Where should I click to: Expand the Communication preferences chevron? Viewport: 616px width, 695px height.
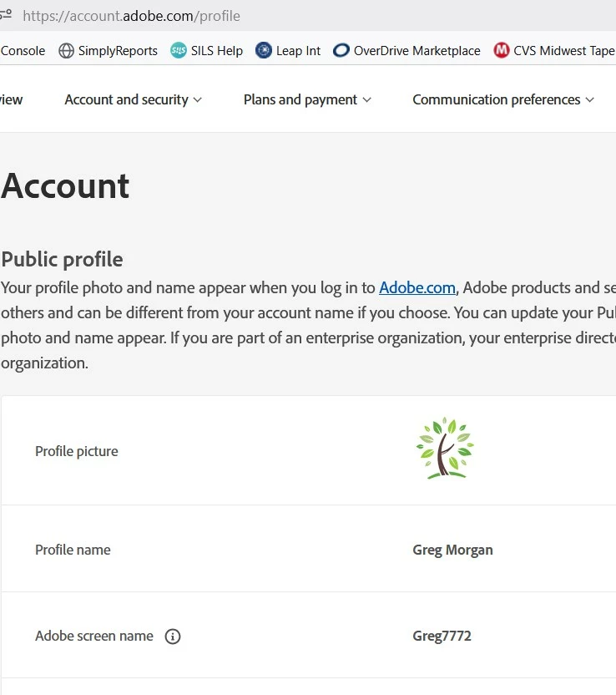pyautogui.click(x=589, y=100)
